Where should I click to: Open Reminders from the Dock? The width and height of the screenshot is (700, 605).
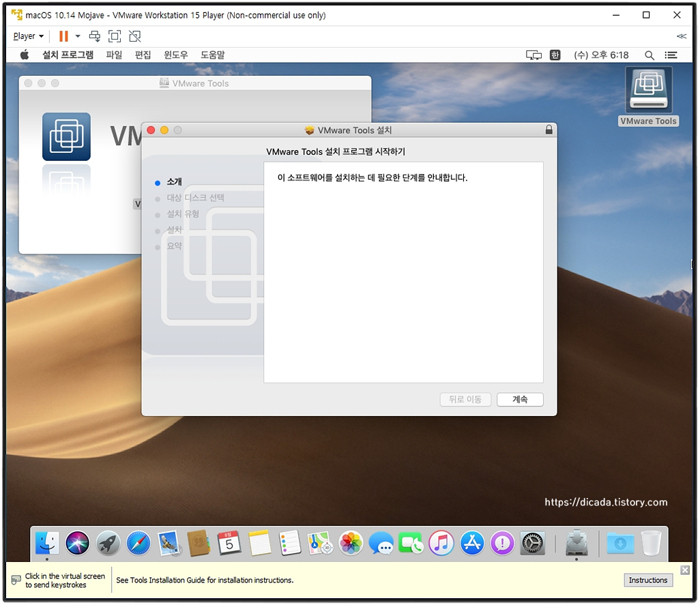(x=290, y=543)
